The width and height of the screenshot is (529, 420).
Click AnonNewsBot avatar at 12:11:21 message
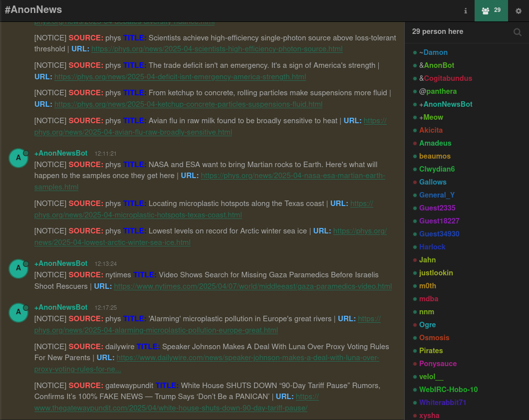pos(18,158)
